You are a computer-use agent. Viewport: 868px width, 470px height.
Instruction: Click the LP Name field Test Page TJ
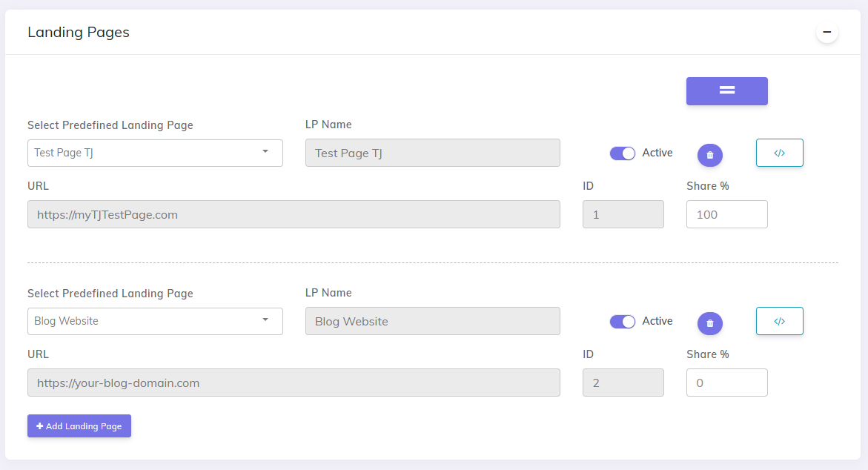tap(432, 153)
